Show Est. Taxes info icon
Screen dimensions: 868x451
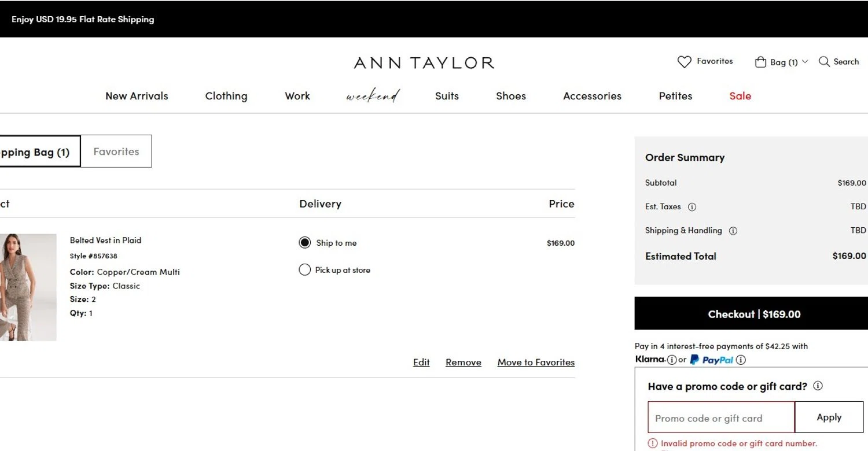692,207
